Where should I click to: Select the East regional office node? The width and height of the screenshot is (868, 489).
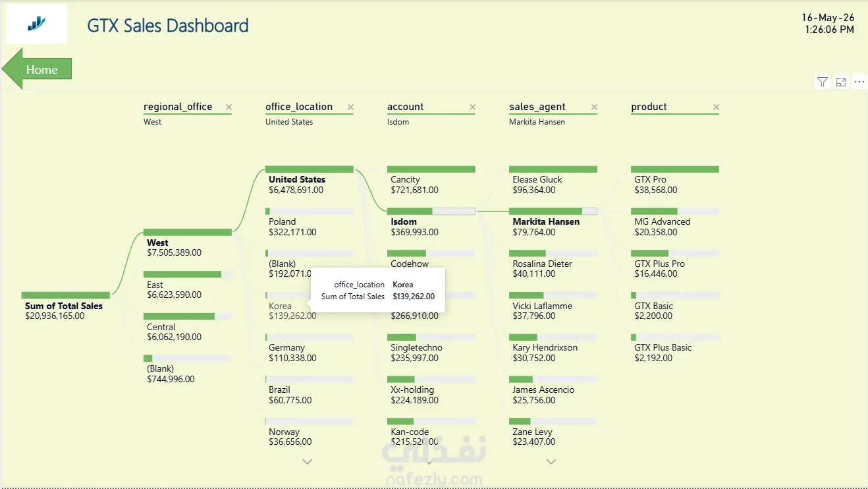(x=188, y=285)
